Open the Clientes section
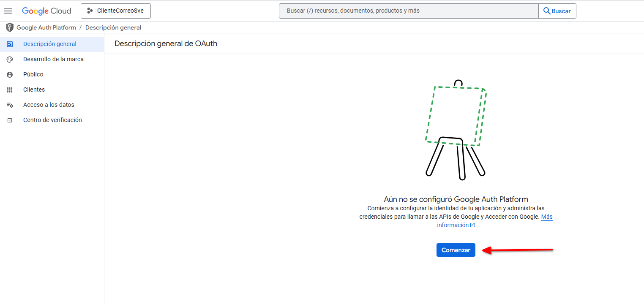The image size is (644, 304). pyautogui.click(x=34, y=90)
